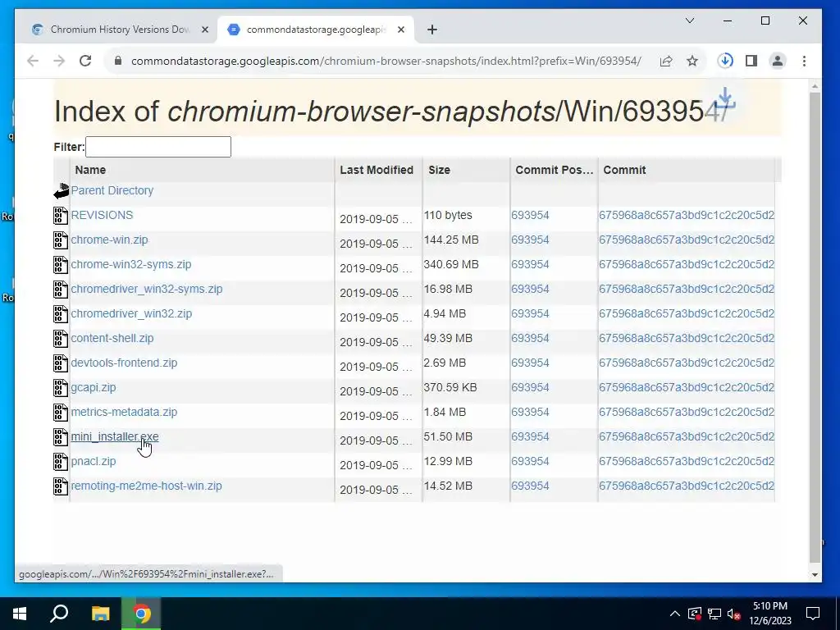Toggle the side panel icon
840x630 pixels.
click(x=751, y=61)
